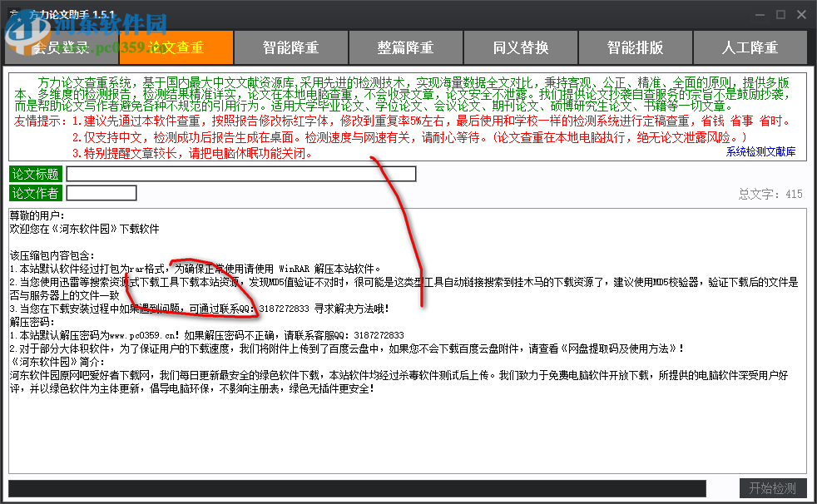Click the 会员登录 tab
This screenshot has width=817, height=504.
click(x=60, y=47)
